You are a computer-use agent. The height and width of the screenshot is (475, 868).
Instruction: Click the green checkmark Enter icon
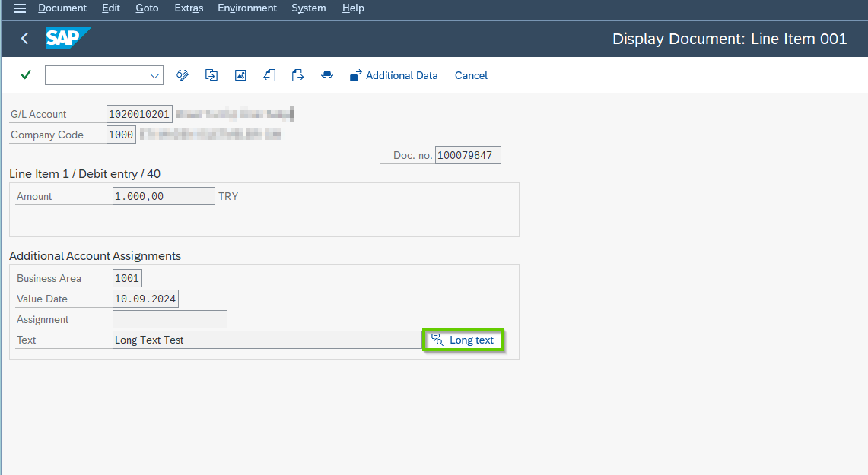point(26,75)
